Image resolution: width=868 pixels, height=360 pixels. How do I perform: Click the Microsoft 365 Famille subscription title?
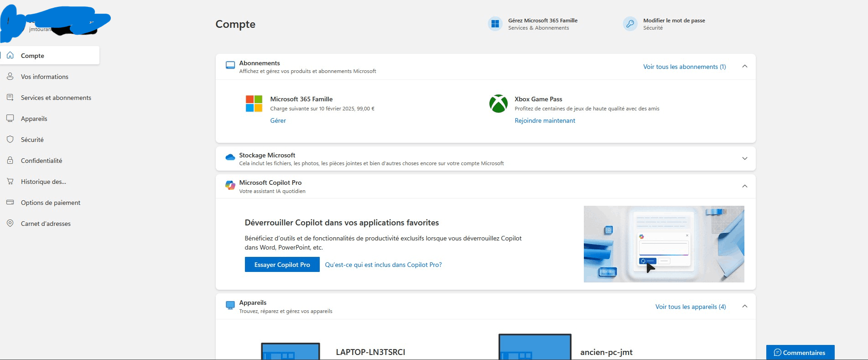tap(301, 99)
